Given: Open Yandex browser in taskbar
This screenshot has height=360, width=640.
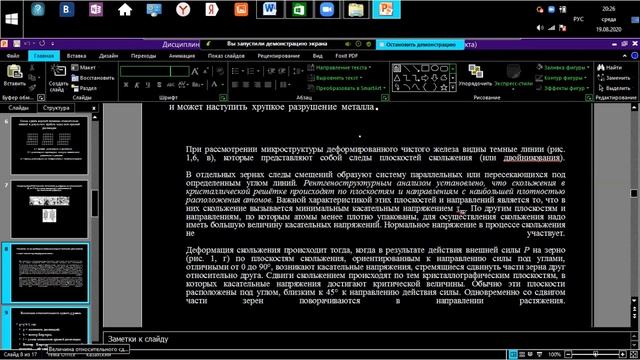Looking at the screenshot, I should click(x=183, y=9).
